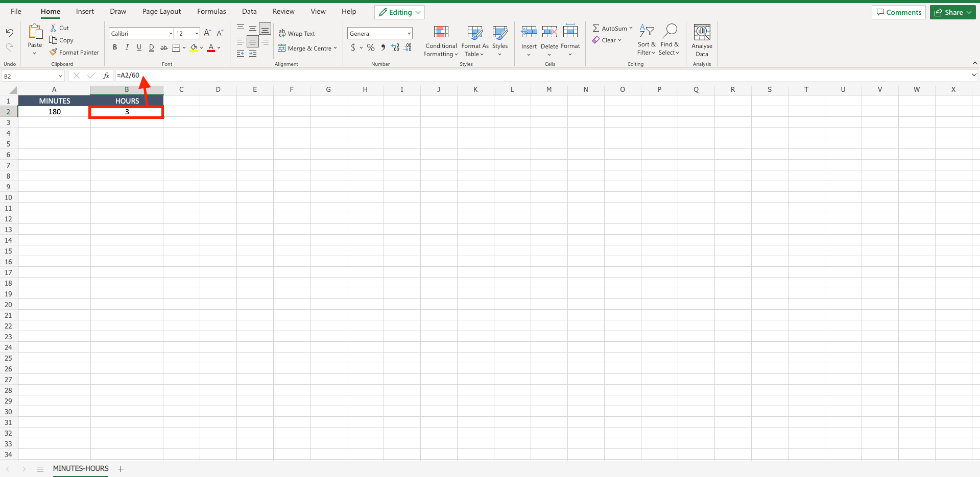This screenshot has width=980, height=477.
Task: Open Analyse Data
Action: click(701, 41)
